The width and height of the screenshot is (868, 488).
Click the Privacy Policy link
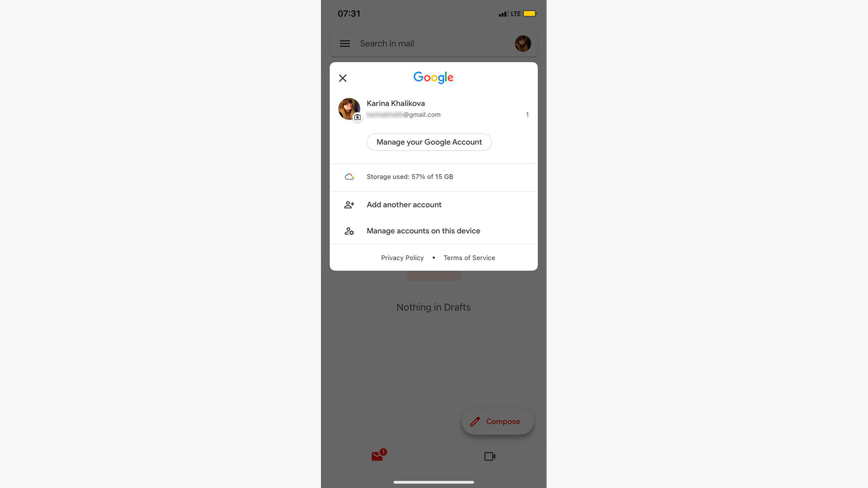402,258
